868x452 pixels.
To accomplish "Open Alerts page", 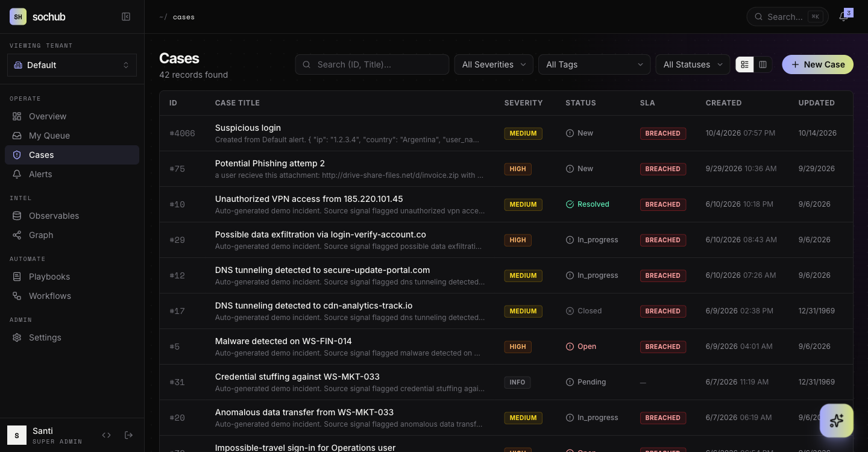I will pyautogui.click(x=72, y=174).
